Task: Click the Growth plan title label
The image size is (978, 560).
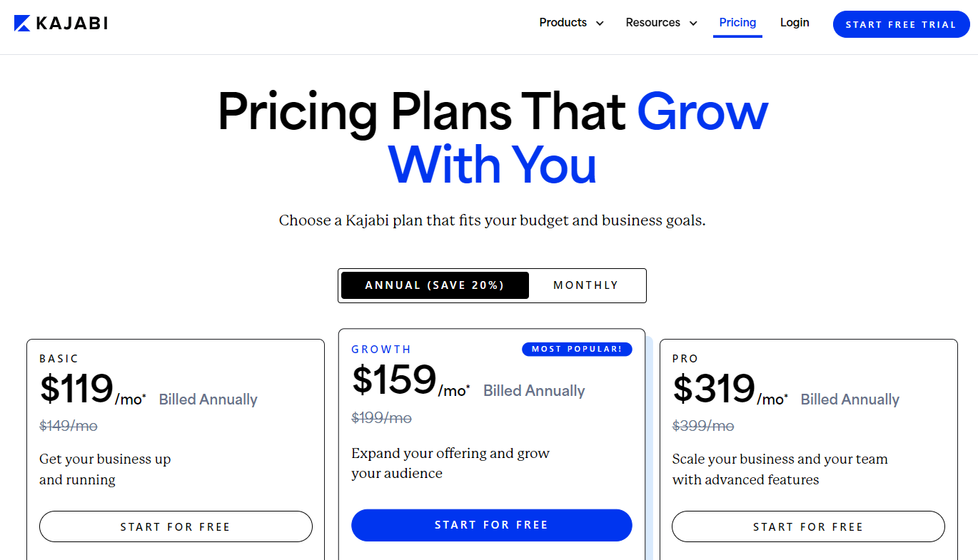Action: [381, 350]
